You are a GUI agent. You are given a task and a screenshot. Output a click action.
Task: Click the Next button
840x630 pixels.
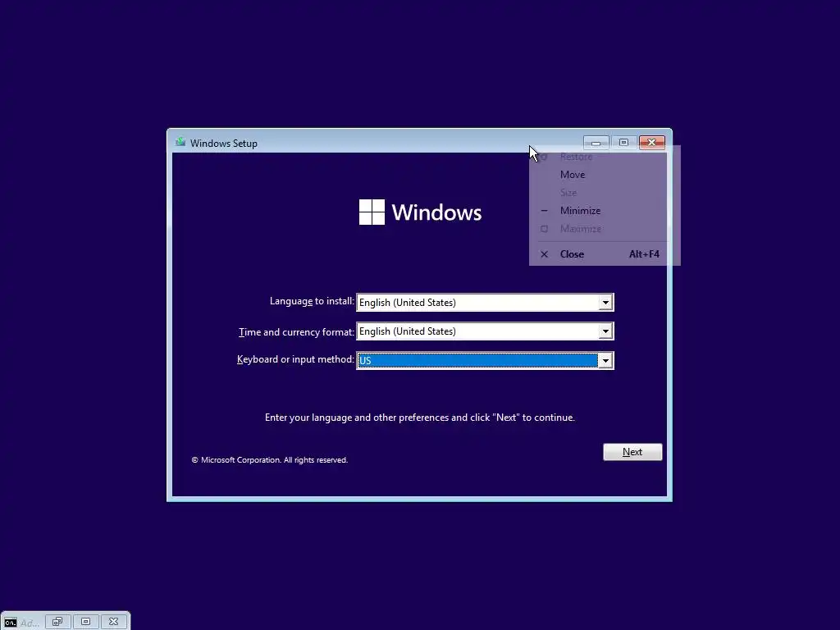pyautogui.click(x=632, y=452)
